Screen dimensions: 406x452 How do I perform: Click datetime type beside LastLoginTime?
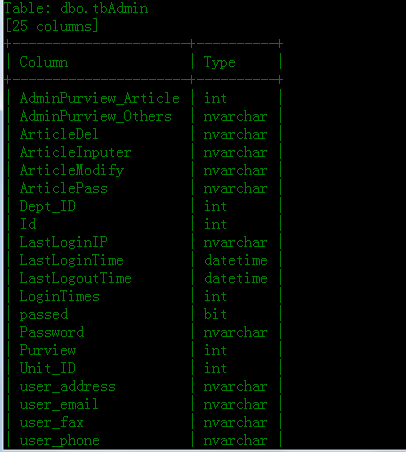click(236, 260)
